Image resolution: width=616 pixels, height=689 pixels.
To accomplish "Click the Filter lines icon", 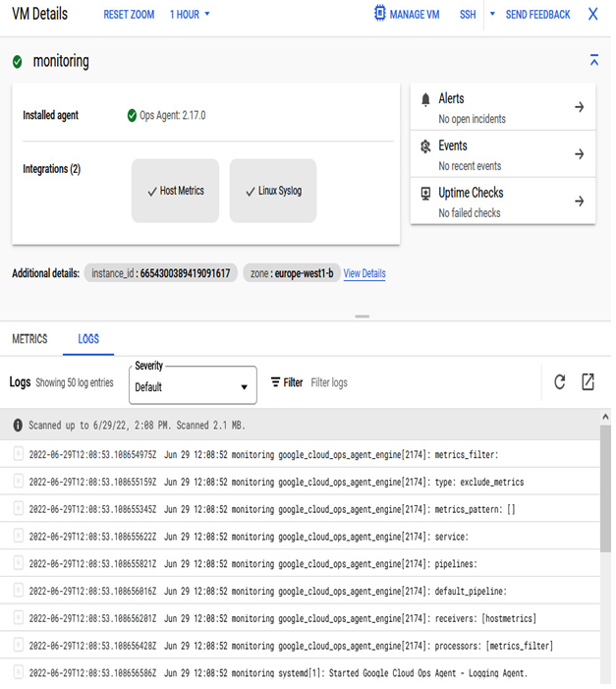I will pyautogui.click(x=275, y=382).
